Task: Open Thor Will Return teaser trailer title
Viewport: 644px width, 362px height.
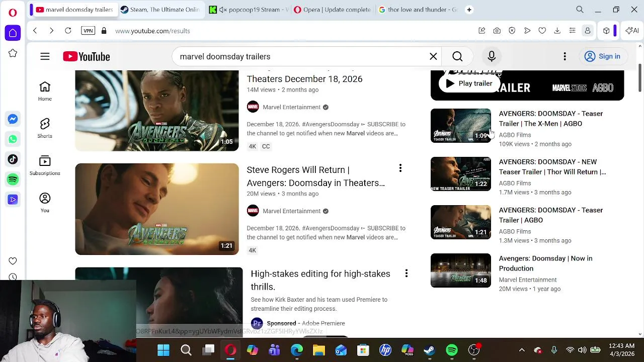Action: pos(552,167)
